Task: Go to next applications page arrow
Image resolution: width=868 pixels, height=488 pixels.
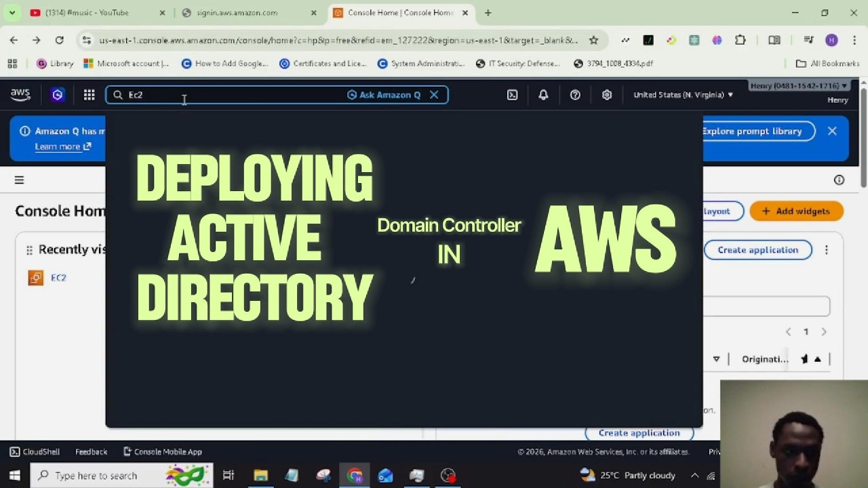Action: coord(824,331)
